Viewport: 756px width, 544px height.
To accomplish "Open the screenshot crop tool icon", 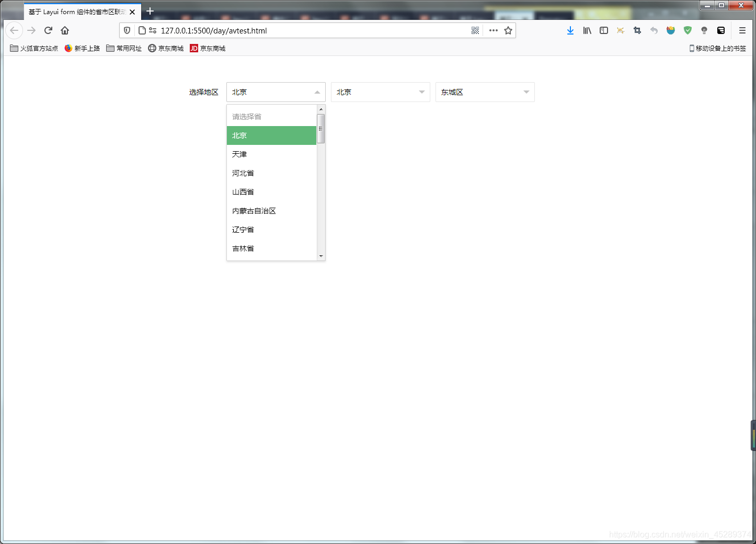I will pyautogui.click(x=637, y=30).
